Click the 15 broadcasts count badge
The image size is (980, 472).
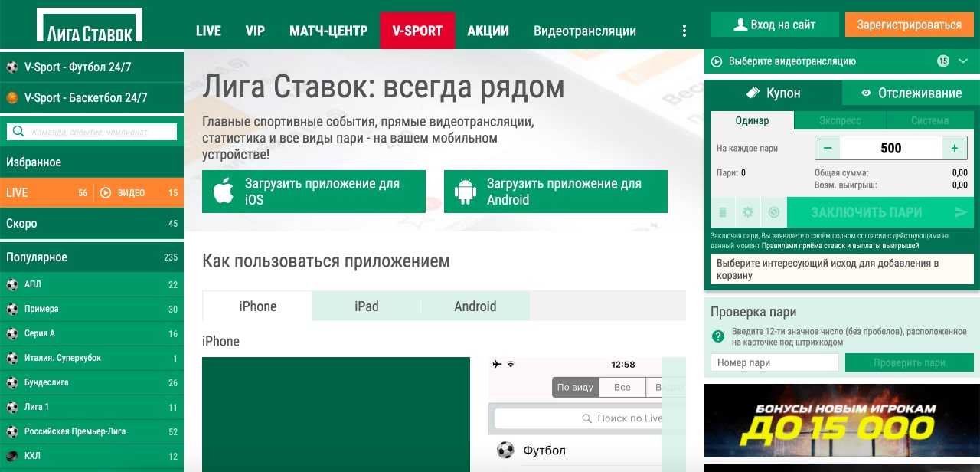coord(942,61)
